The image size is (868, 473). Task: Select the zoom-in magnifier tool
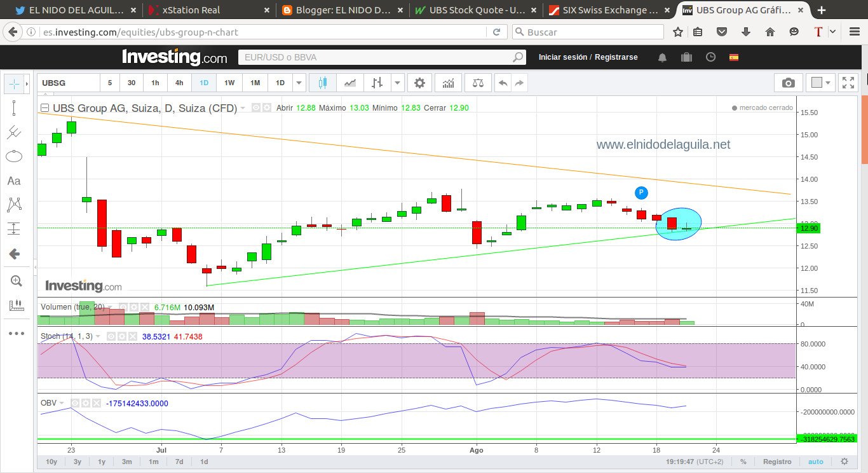tap(16, 281)
